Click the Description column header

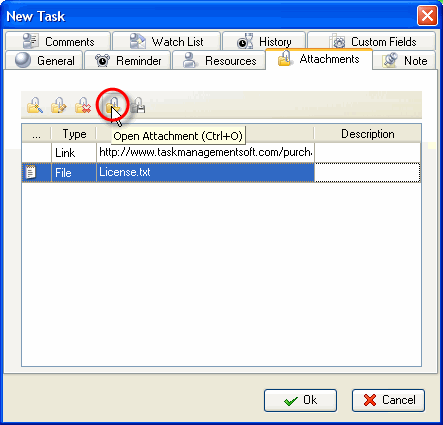pos(368,134)
